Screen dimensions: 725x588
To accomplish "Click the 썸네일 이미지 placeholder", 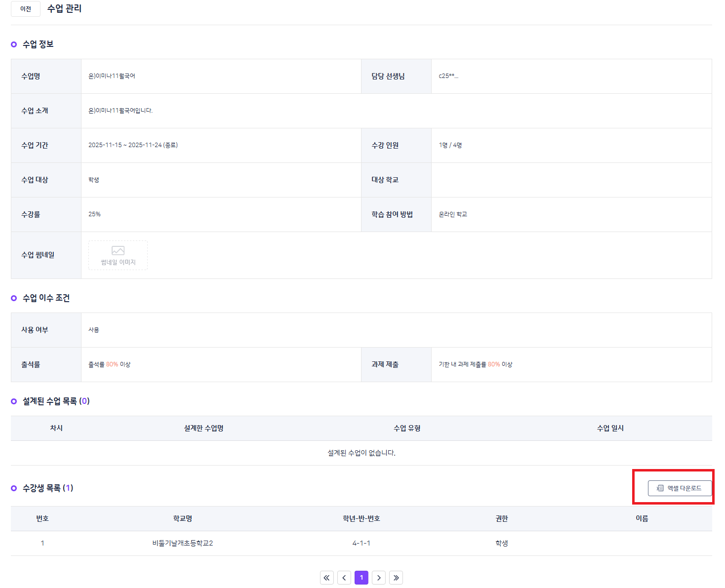I will tap(118, 255).
